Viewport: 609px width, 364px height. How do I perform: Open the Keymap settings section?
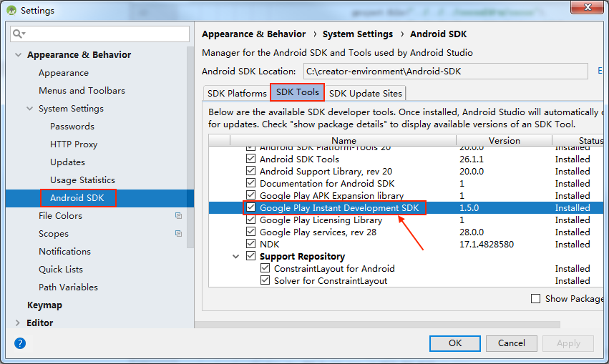tap(44, 305)
